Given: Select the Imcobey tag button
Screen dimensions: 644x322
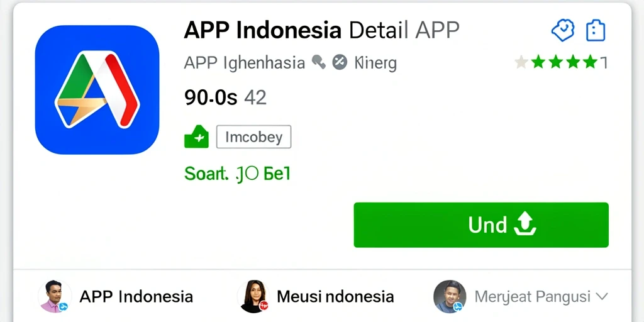Looking at the screenshot, I should point(254,136).
